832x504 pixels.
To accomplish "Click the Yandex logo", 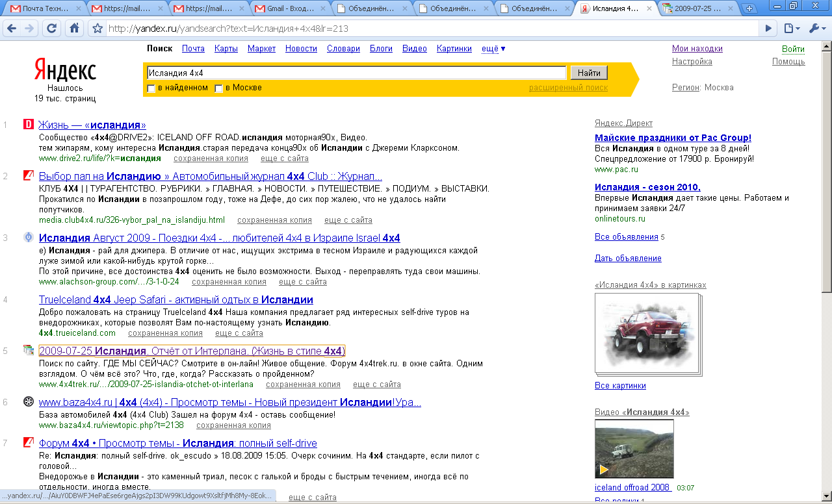I will pos(65,71).
